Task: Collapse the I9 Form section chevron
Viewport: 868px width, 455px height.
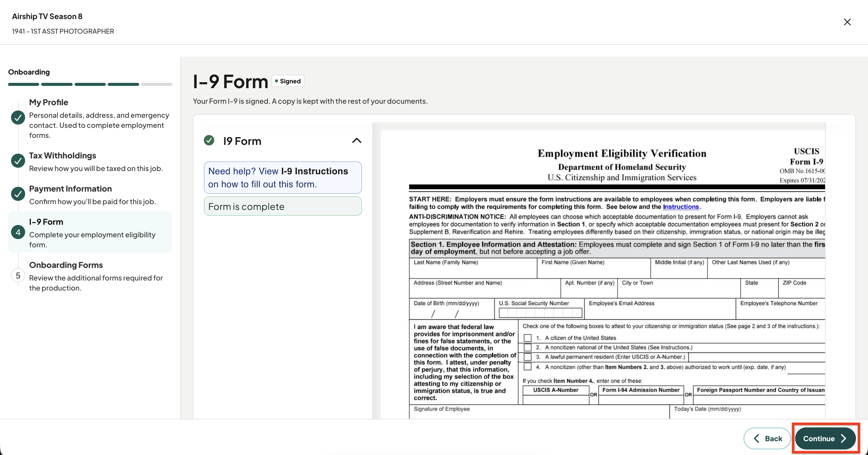Action: 356,140
